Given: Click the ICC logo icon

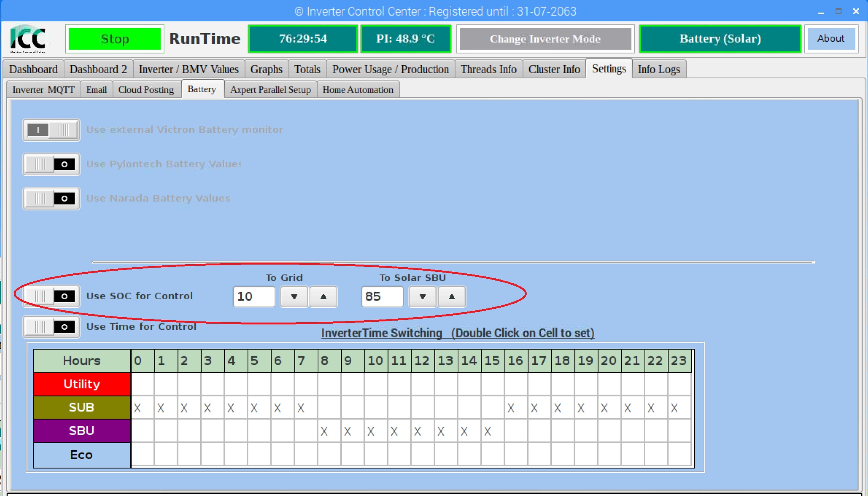Looking at the screenshot, I should (x=28, y=39).
